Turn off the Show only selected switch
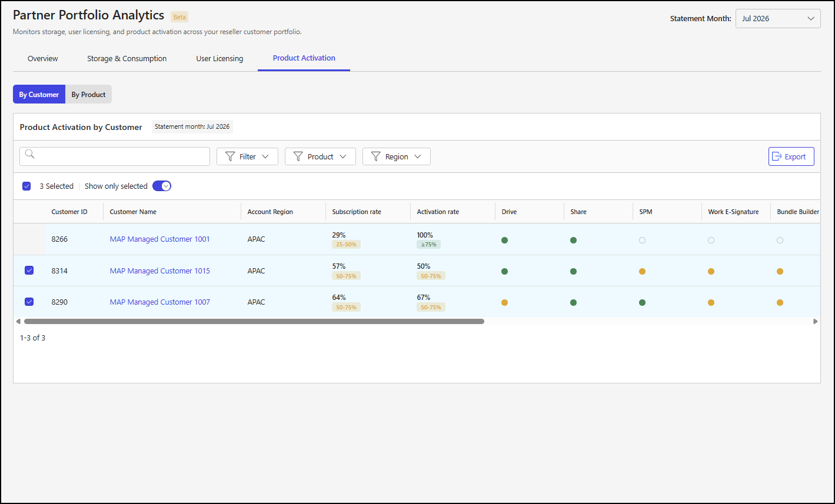Viewport: 835px width, 504px height. (162, 186)
